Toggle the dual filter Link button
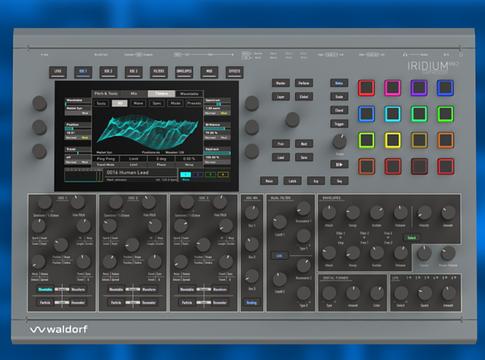 279,256
